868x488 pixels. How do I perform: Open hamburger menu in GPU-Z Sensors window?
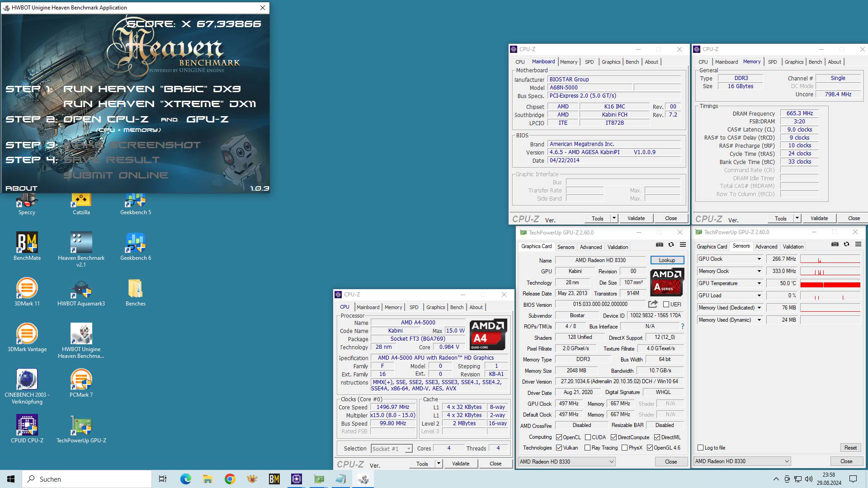point(858,244)
